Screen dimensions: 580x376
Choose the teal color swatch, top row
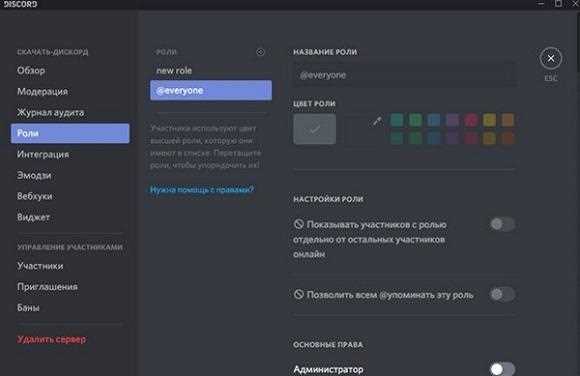point(397,120)
